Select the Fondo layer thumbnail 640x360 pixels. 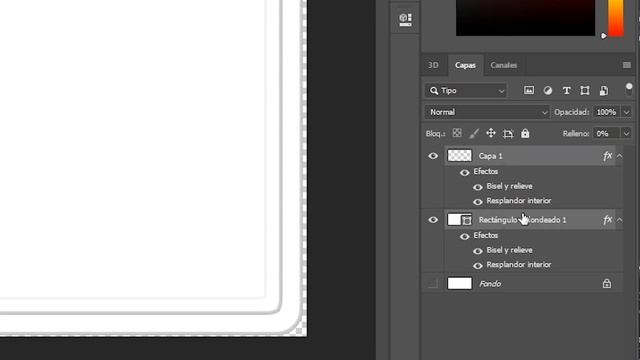460,283
